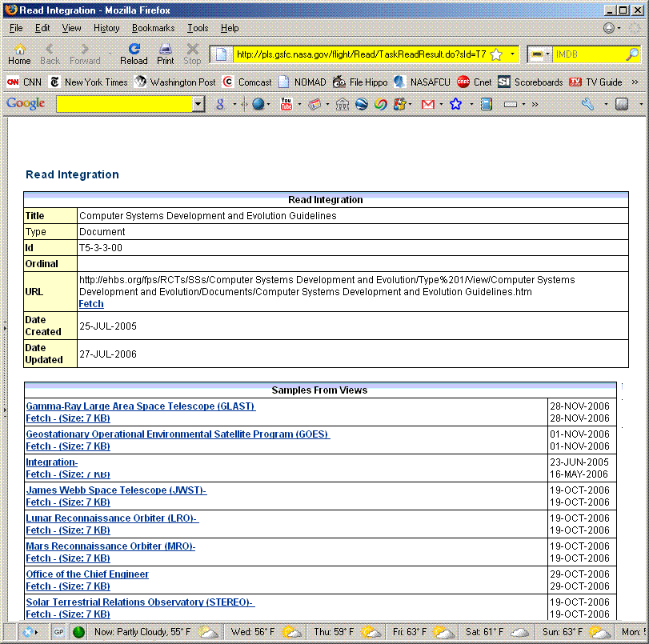The height and width of the screenshot is (644, 649).
Task: Open the File Hippo bookmark
Action: pyautogui.click(x=360, y=82)
